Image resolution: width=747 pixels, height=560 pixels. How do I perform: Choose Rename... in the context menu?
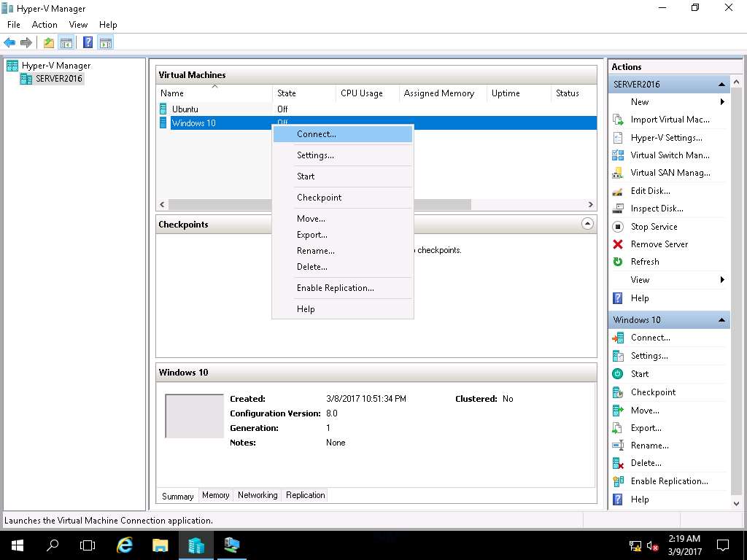tap(343, 251)
